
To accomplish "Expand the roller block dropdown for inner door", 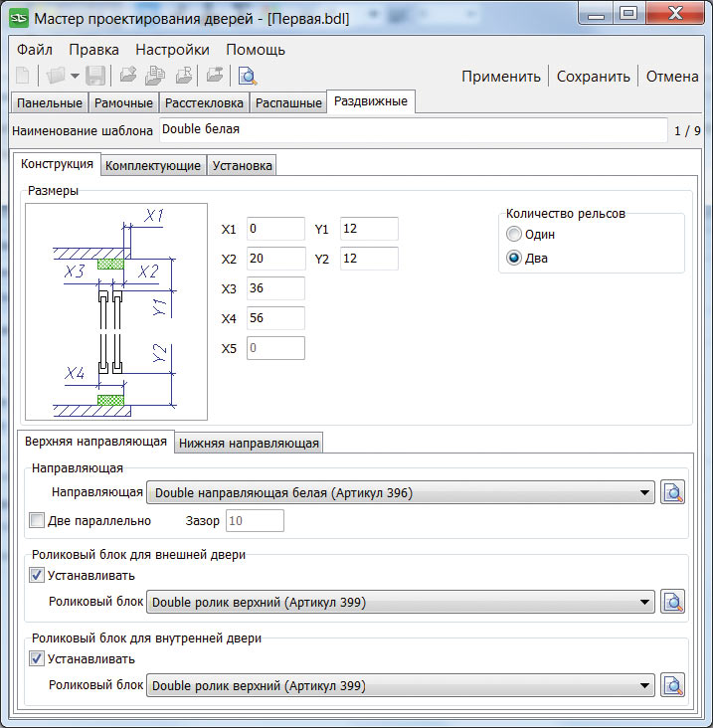I will (645, 685).
